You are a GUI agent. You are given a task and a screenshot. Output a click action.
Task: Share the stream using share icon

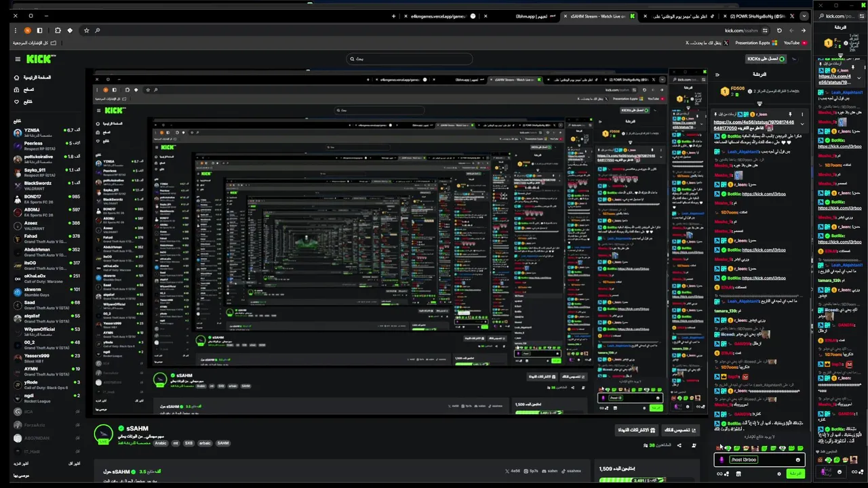[679, 445]
